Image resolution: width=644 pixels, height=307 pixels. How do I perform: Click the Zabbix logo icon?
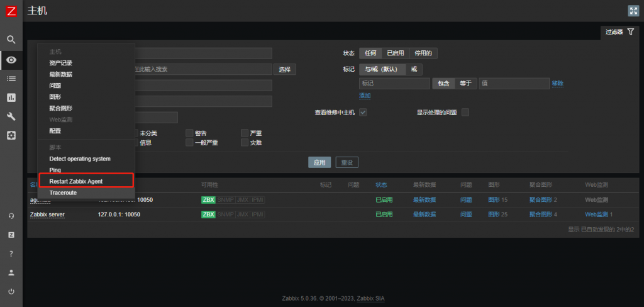(11, 11)
